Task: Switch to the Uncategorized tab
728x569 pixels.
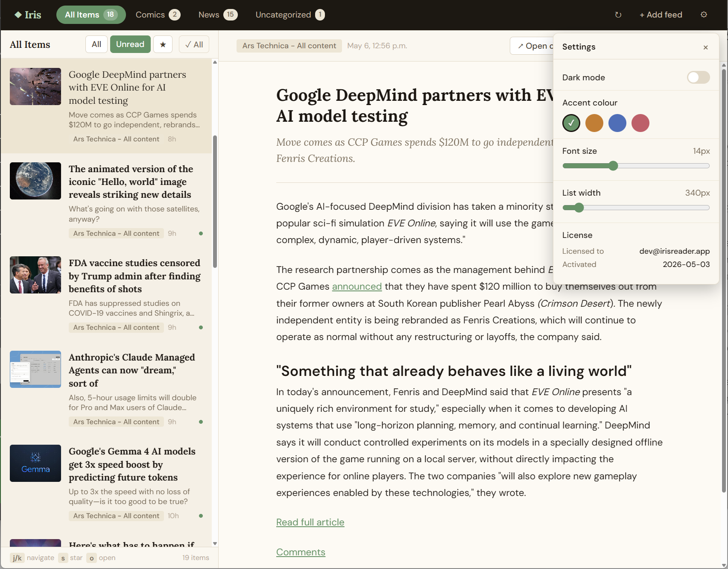Action: click(x=290, y=15)
